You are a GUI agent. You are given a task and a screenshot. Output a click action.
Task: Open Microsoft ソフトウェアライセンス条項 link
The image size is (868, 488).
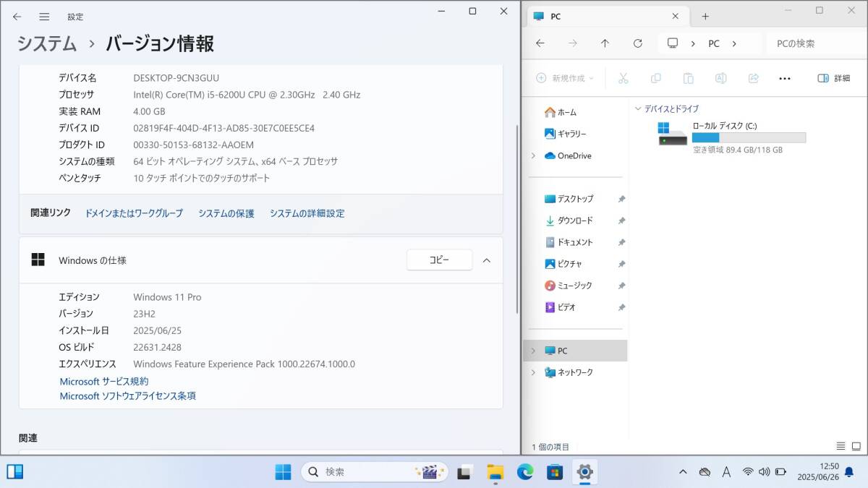click(127, 395)
